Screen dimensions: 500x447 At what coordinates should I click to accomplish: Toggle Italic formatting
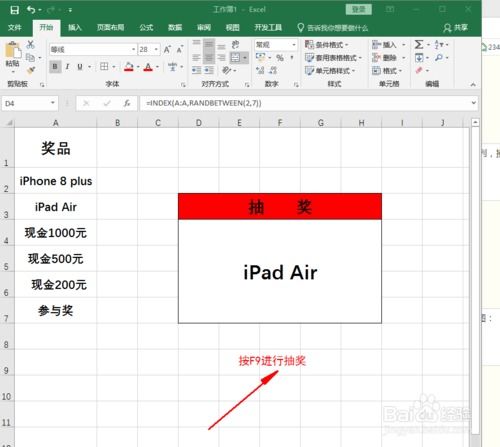tap(68, 67)
